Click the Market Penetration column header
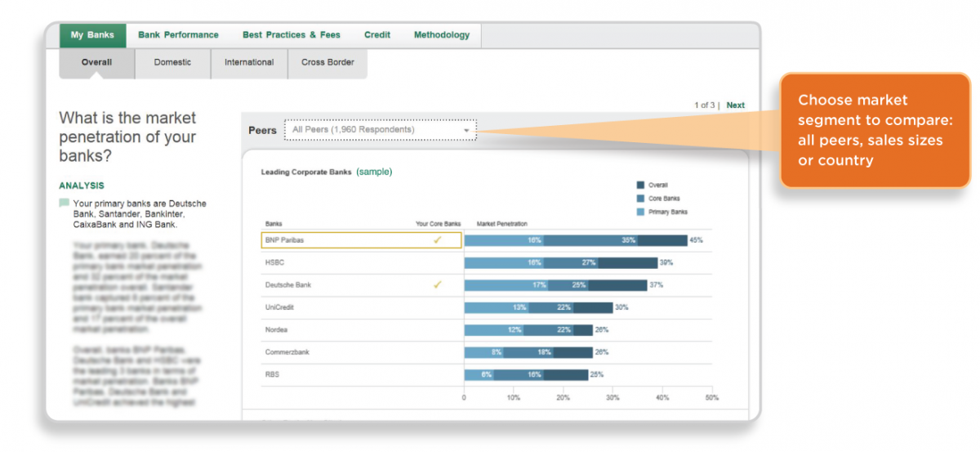 pyautogui.click(x=502, y=223)
